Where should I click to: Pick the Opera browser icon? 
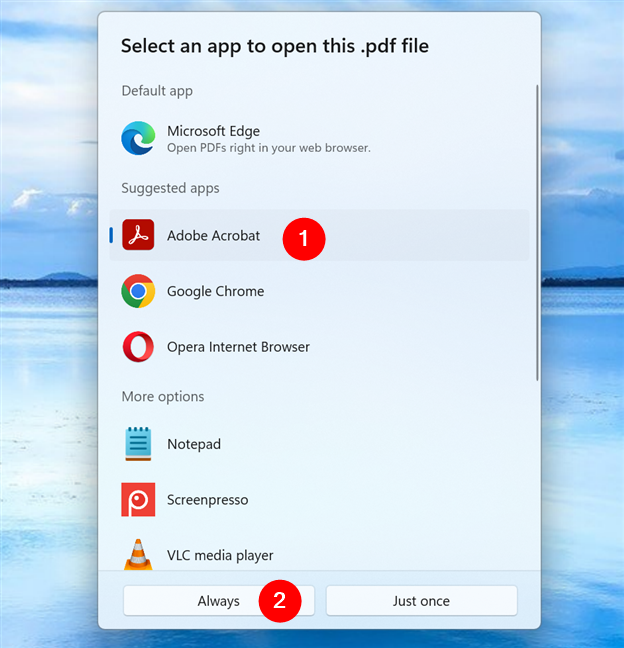138,347
